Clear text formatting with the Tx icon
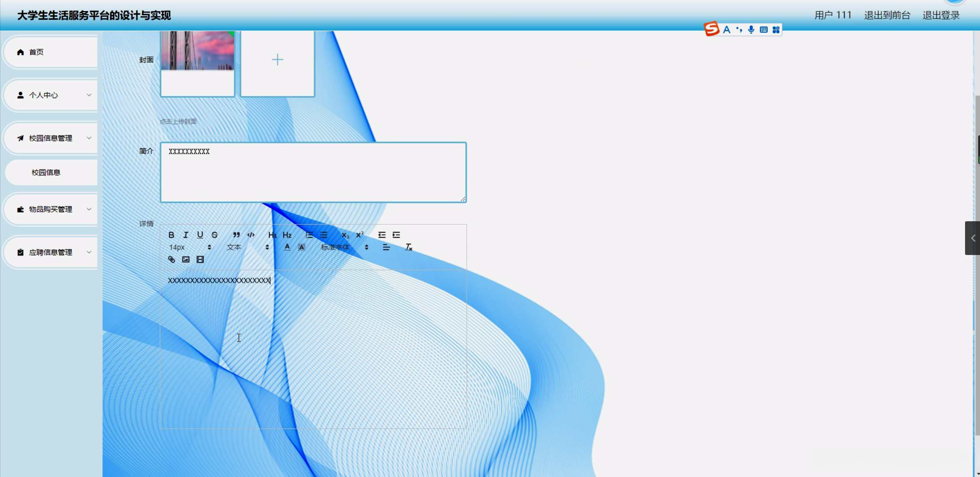The width and height of the screenshot is (980, 477). pos(409,247)
